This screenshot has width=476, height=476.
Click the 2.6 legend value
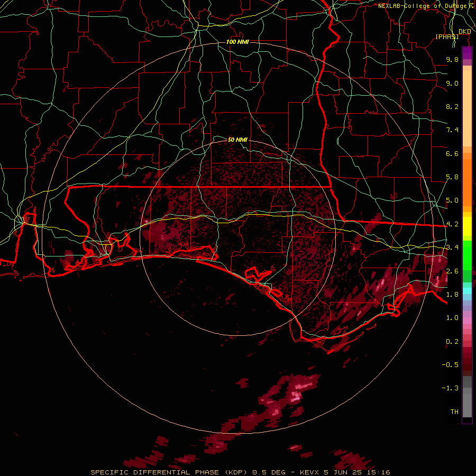(x=452, y=271)
